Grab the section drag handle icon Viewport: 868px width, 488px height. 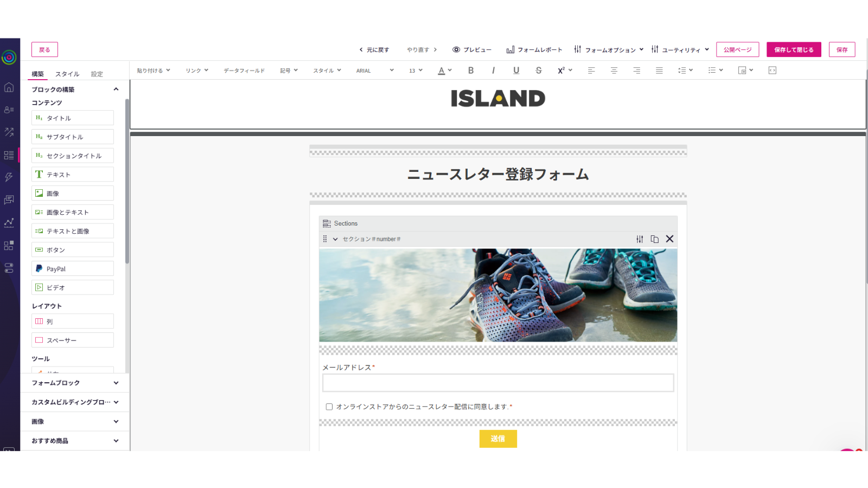[x=325, y=239]
